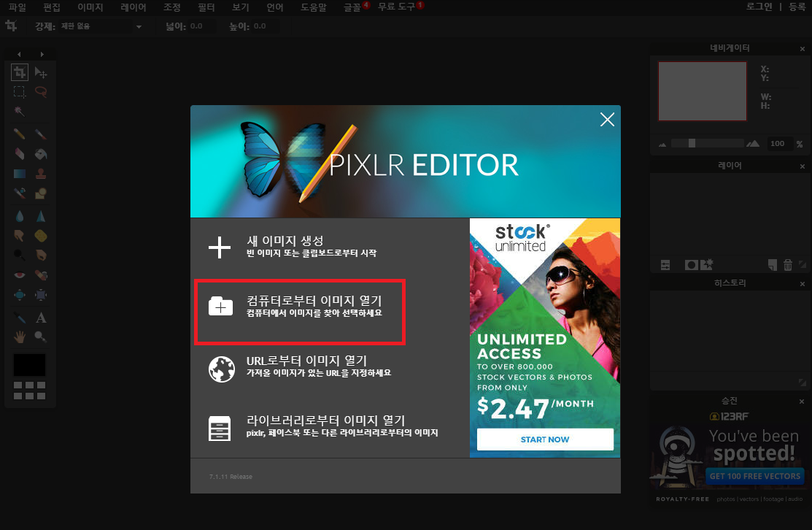Open the 필터 menu
The image size is (812, 530).
(206, 7)
